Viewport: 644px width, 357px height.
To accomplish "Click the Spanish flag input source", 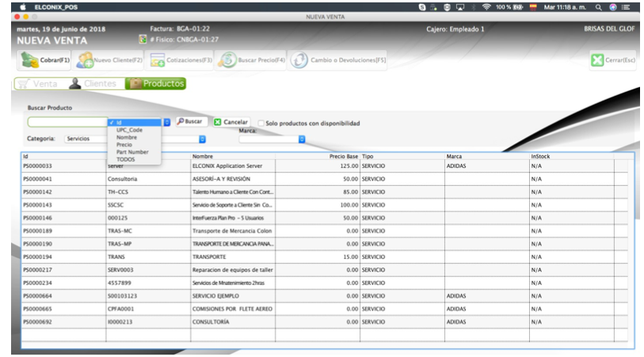I will [533, 7].
